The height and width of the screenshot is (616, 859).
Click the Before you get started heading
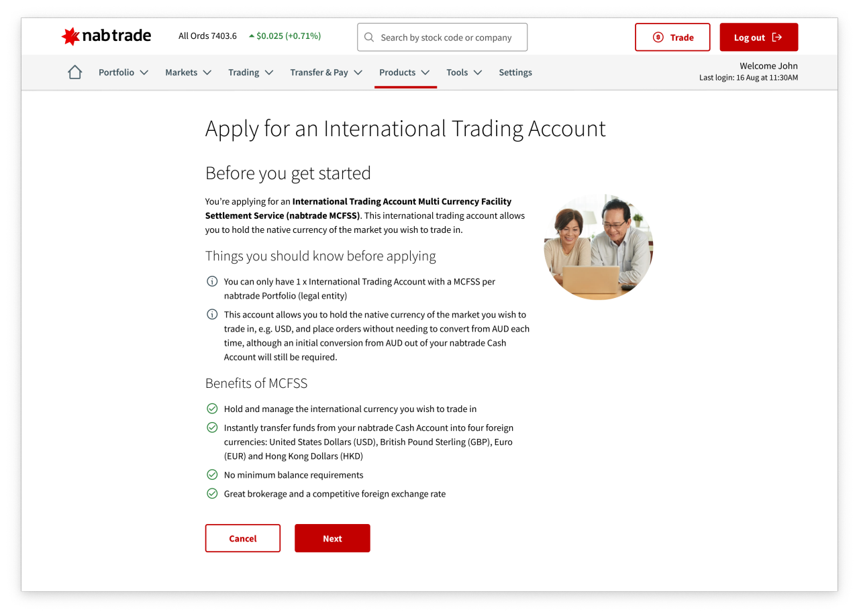point(288,173)
